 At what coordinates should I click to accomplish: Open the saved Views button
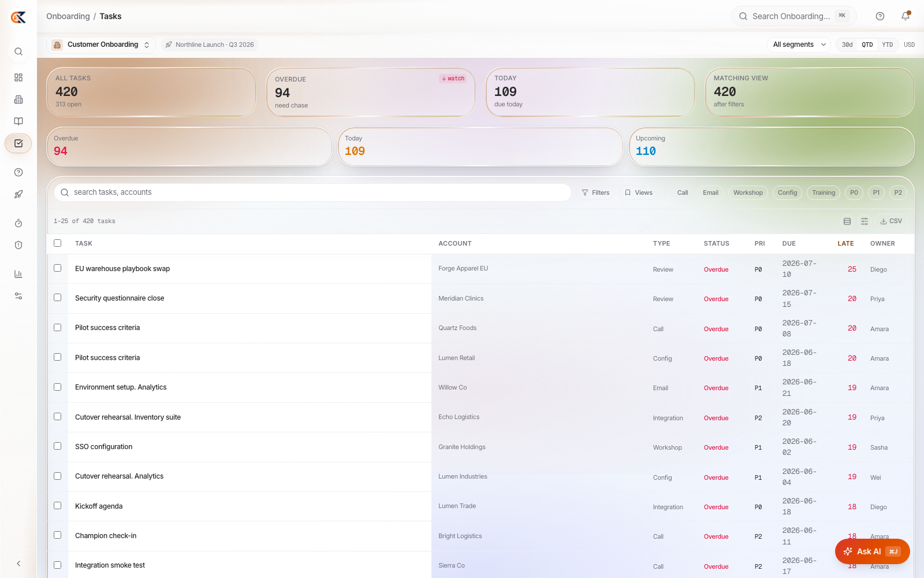(639, 192)
